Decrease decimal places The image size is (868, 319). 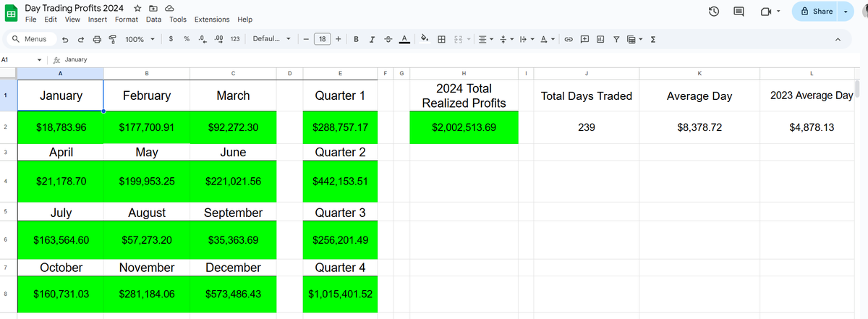click(x=203, y=39)
